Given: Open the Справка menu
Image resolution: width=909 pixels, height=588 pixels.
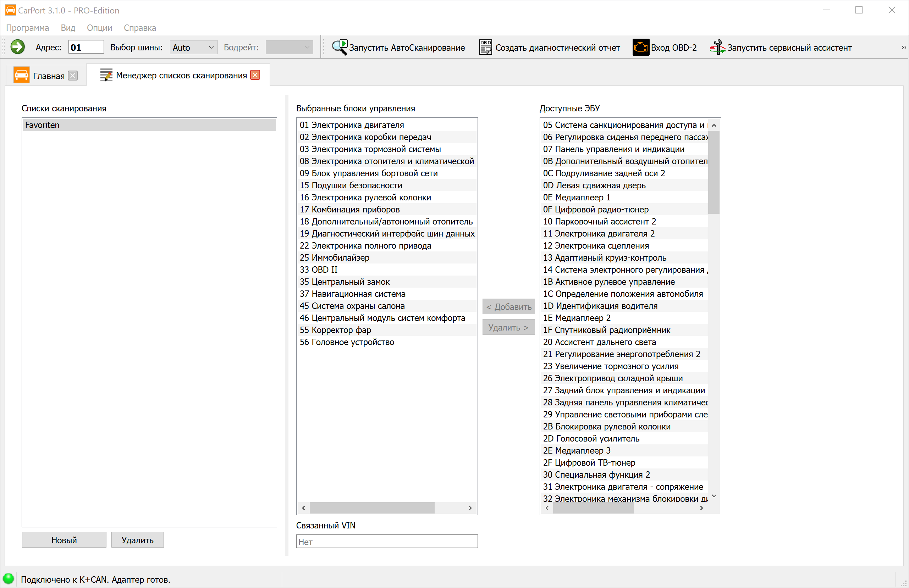Looking at the screenshot, I should pyautogui.click(x=140, y=28).
